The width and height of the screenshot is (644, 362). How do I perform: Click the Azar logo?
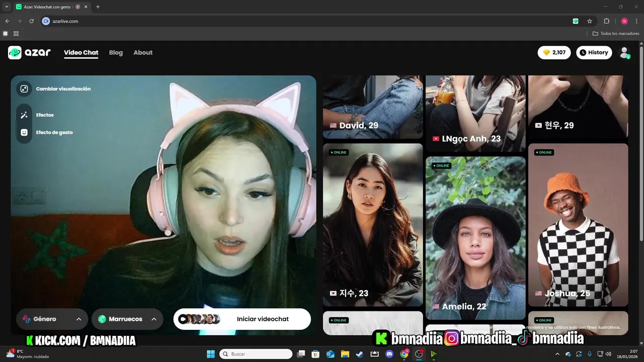29,52
